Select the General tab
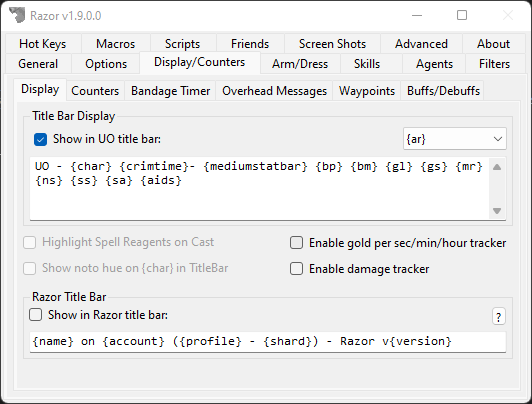The width and height of the screenshot is (532, 404). pyautogui.click(x=38, y=64)
